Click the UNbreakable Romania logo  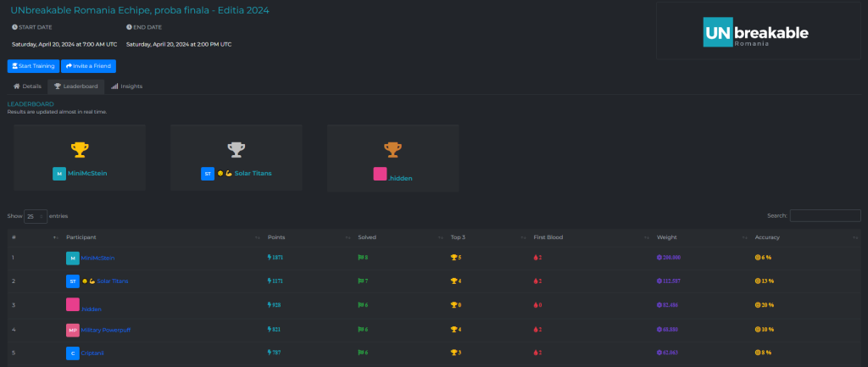pyautogui.click(x=757, y=35)
